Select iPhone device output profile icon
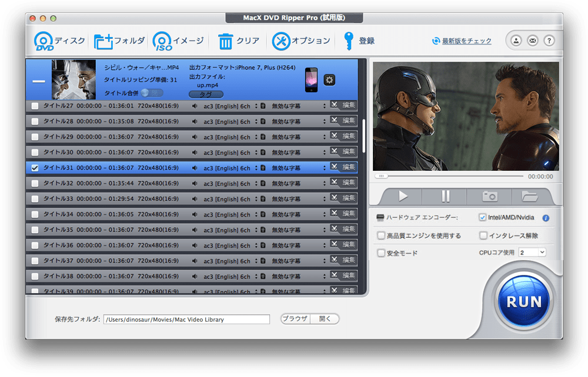588x377 pixels. pyautogui.click(x=311, y=80)
